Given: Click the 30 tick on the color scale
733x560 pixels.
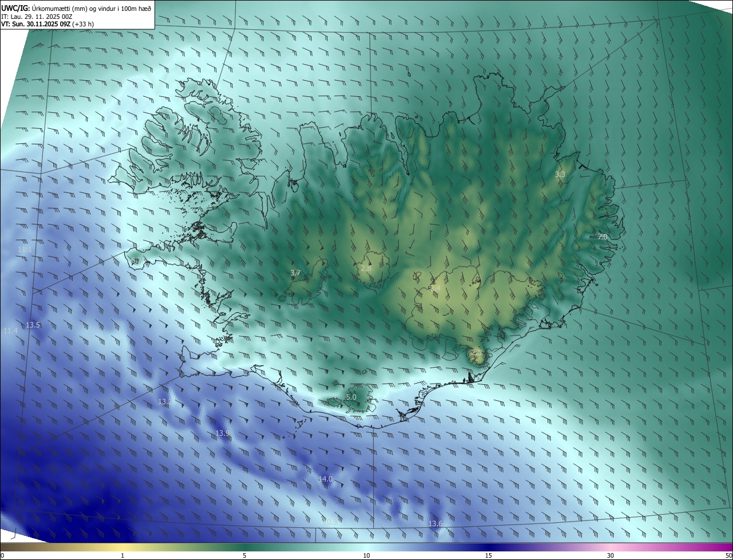Looking at the screenshot, I should 610,555.
